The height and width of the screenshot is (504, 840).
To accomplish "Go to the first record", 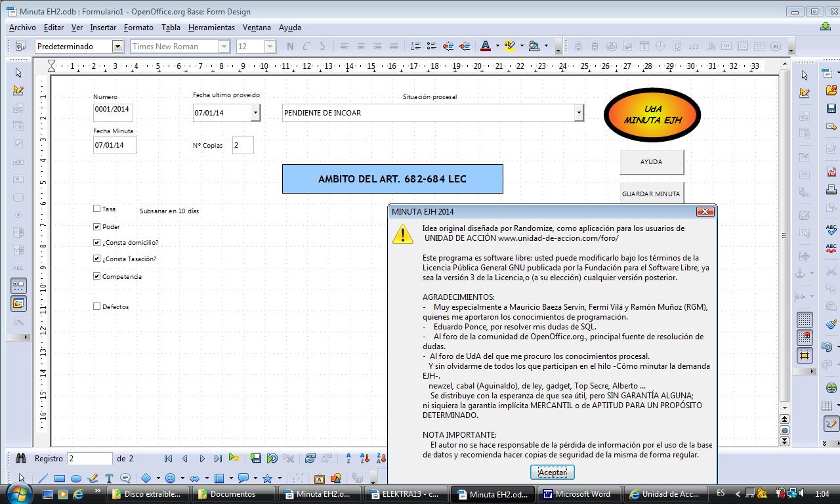I will tap(168, 458).
